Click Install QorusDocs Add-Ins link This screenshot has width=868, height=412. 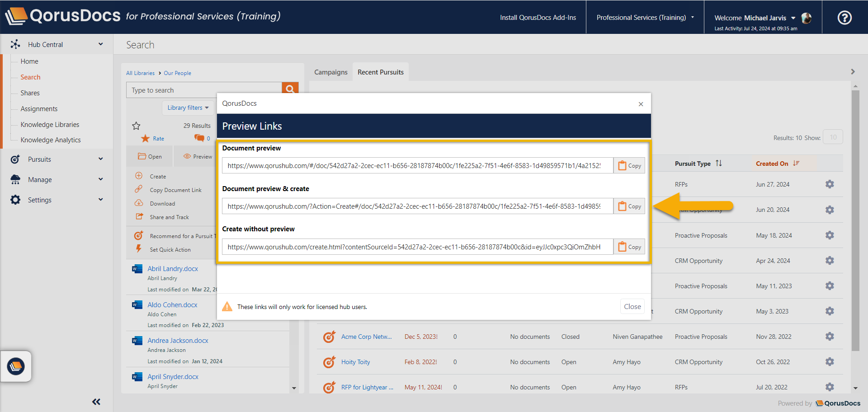point(538,17)
